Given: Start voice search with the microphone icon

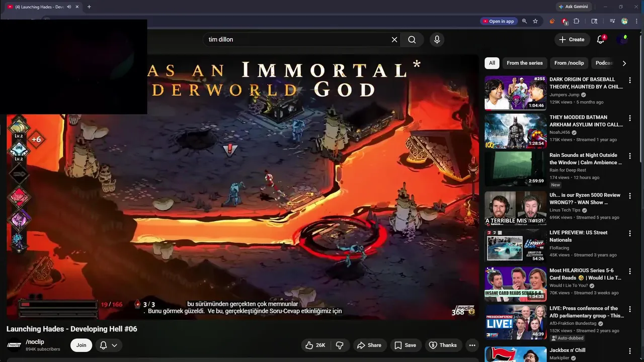Looking at the screenshot, I should 437,40.
